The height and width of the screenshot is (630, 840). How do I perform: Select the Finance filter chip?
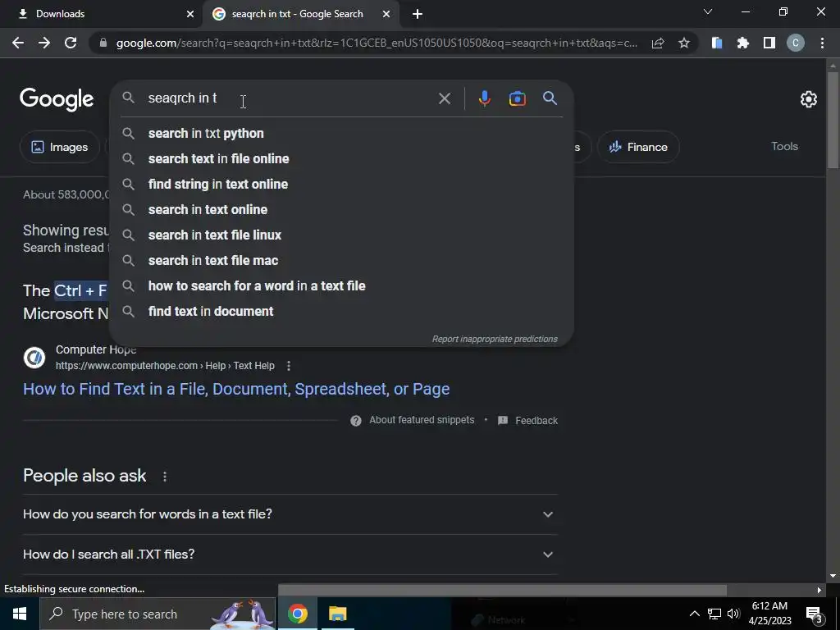point(638,147)
